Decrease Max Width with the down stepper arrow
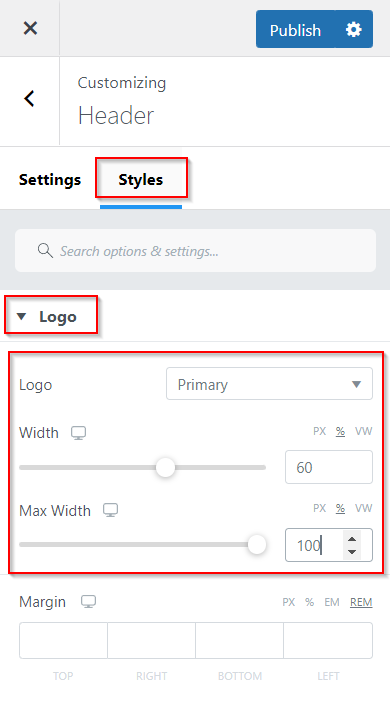Viewport: 390px width, 713px height. pos(351,552)
